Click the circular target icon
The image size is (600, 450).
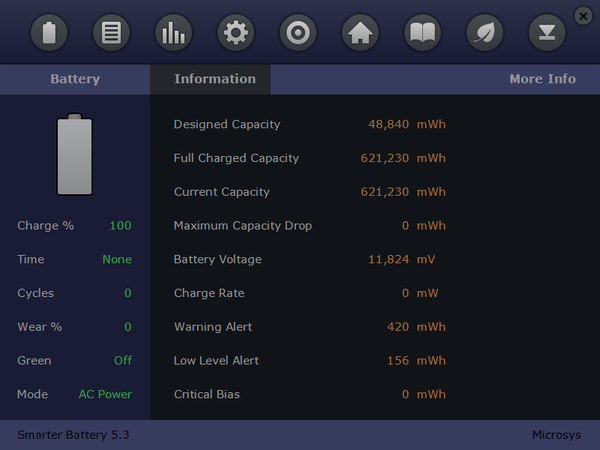[x=298, y=33]
